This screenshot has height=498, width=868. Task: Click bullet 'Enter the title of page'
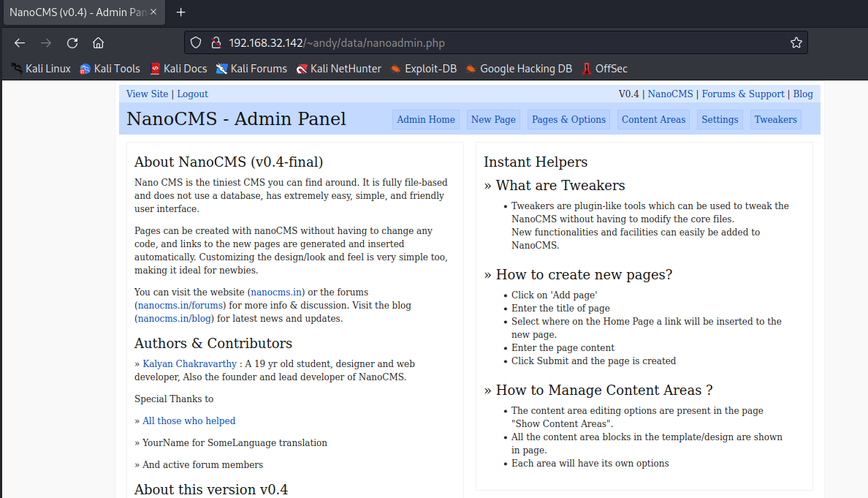click(x=561, y=308)
